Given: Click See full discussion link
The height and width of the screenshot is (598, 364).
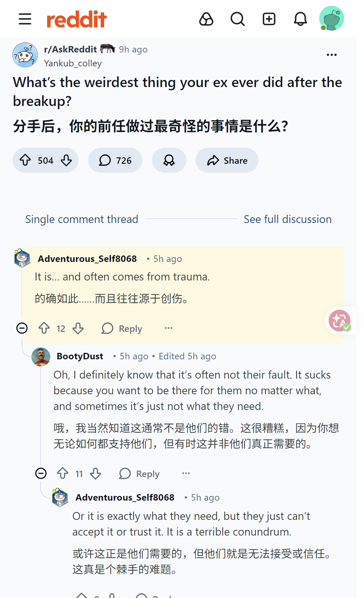Looking at the screenshot, I should 287,219.
